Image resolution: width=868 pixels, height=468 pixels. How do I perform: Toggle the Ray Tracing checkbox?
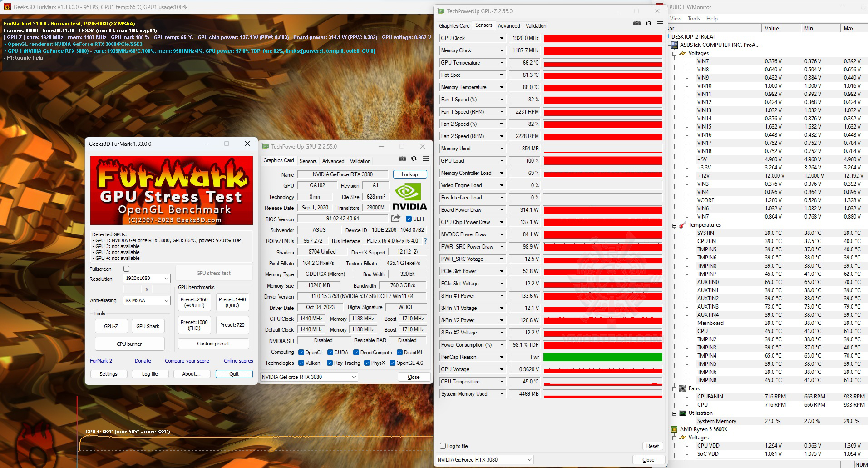[x=330, y=363]
